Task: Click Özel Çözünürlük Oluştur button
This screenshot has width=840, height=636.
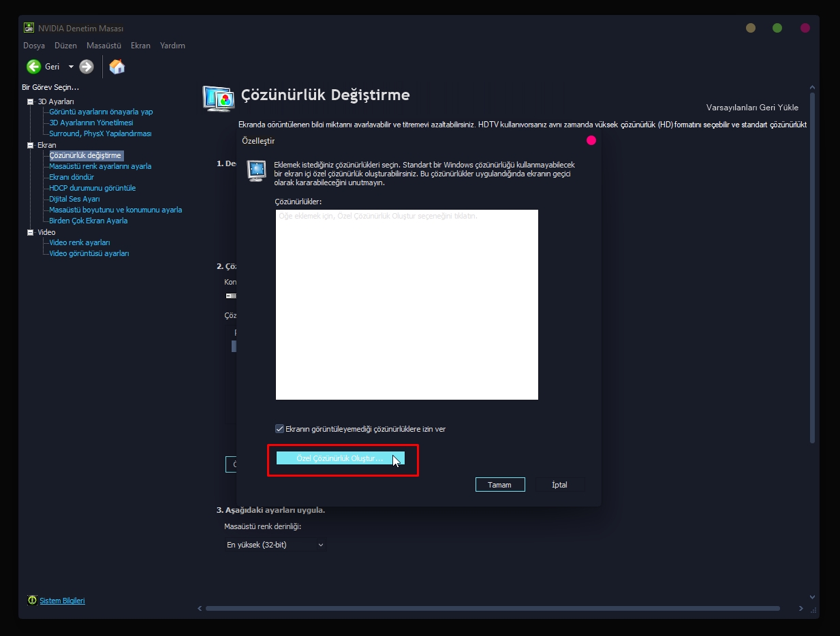Action: 340,458
